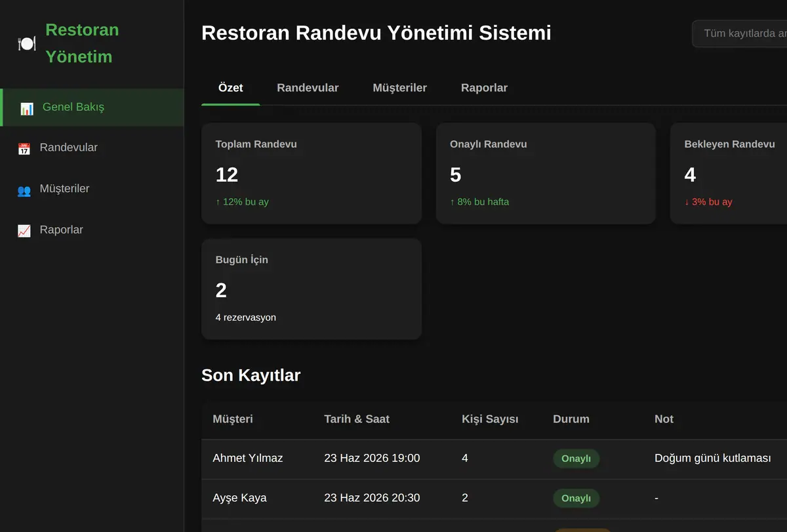Image resolution: width=787 pixels, height=532 pixels.
Task: Open Genel Bakış in the sidebar
Action: coord(92,108)
